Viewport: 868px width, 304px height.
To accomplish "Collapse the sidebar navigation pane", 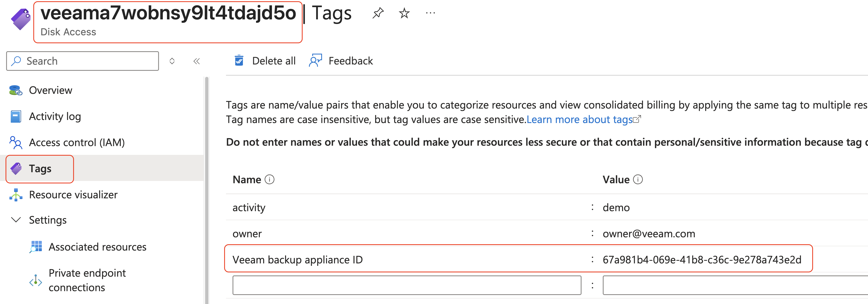I will coord(197,61).
